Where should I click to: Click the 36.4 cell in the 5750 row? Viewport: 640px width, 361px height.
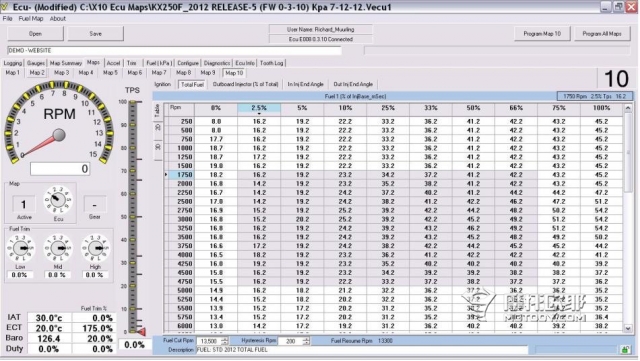click(601, 317)
